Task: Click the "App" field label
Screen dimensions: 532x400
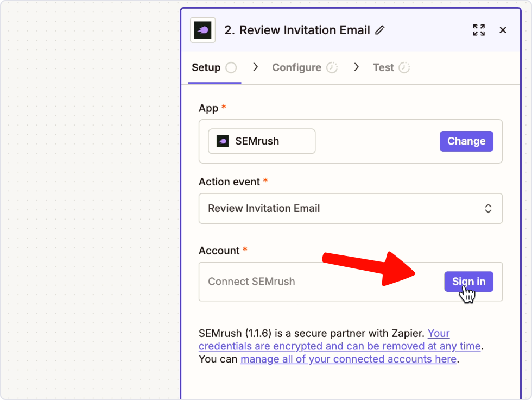Action: point(208,109)
